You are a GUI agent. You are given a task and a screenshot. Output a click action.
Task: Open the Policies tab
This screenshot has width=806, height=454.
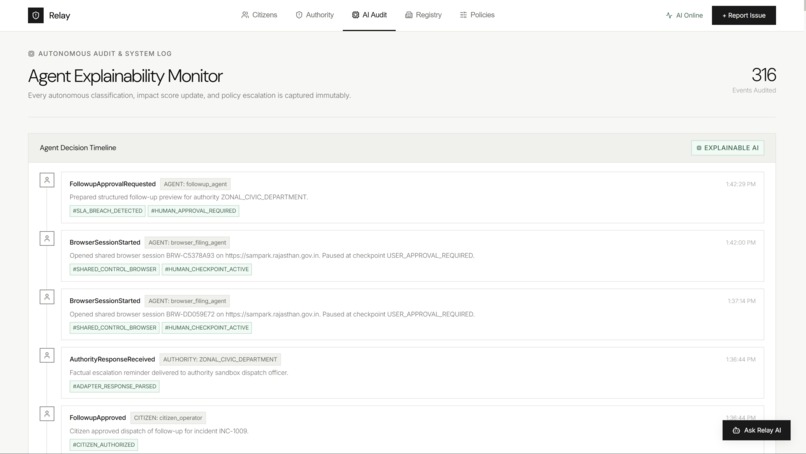477,15
